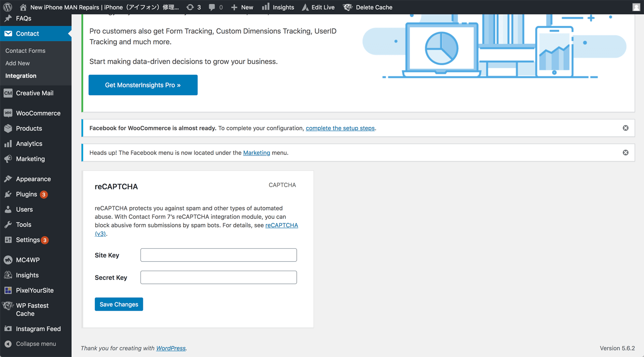The height and width of the screenshot is (357, 644).
Task: Click the Plugins plug icon in sidebar
Action: pyautogui.click(x=8, y=194)
